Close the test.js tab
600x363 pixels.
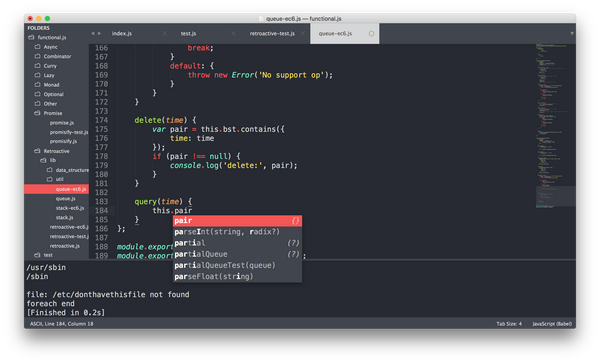pos(233,34)
